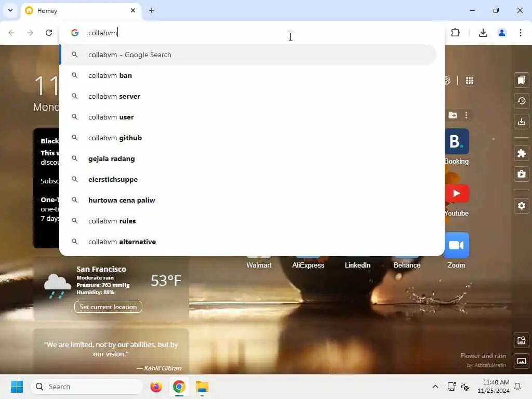Click the San Francisco weather title

(x=101, y=269)
